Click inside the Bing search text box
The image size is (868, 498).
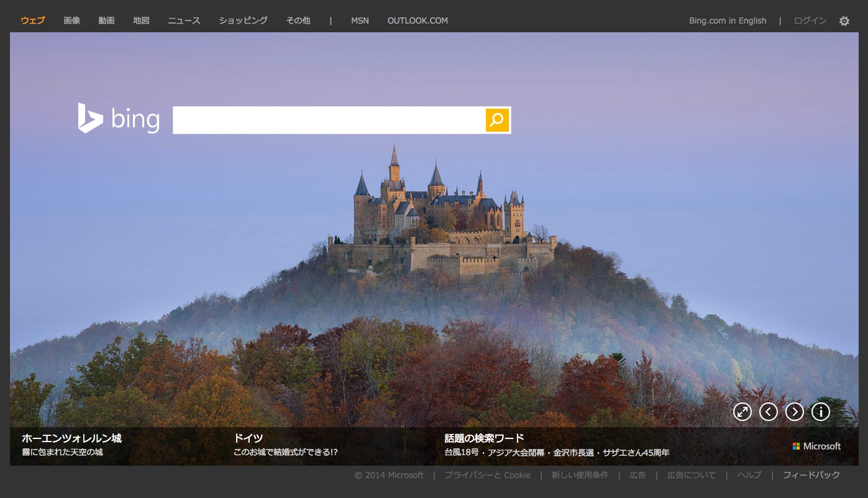(328, 120)
